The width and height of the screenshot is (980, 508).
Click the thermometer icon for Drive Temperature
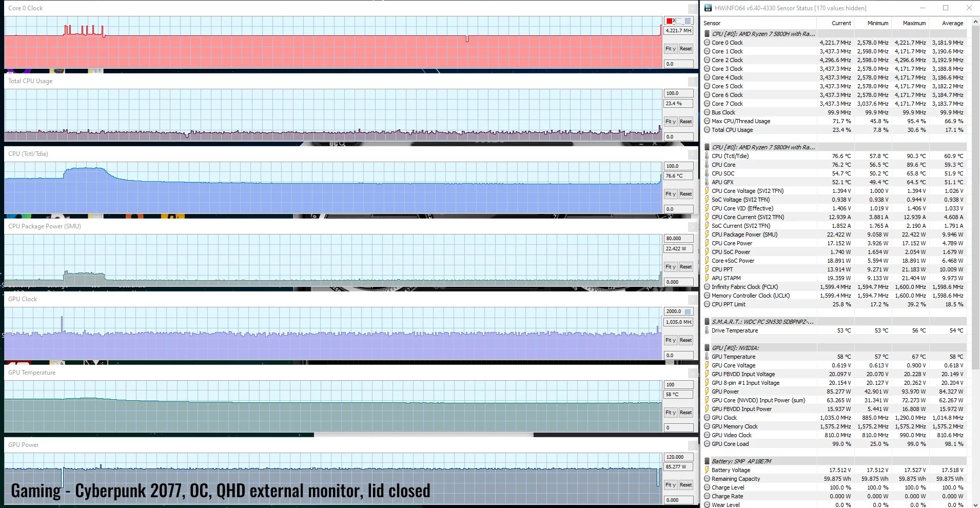pyautogui.click(x=707, y=330)
